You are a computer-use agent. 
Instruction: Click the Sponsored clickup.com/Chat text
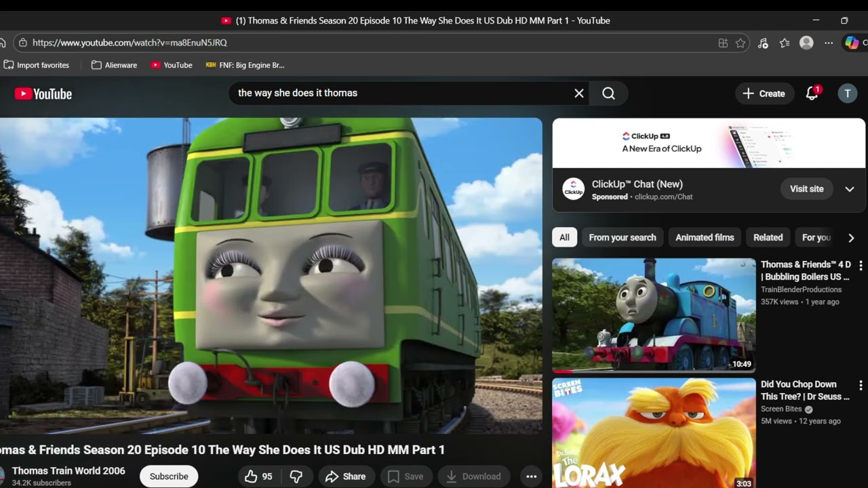point(642,197)
